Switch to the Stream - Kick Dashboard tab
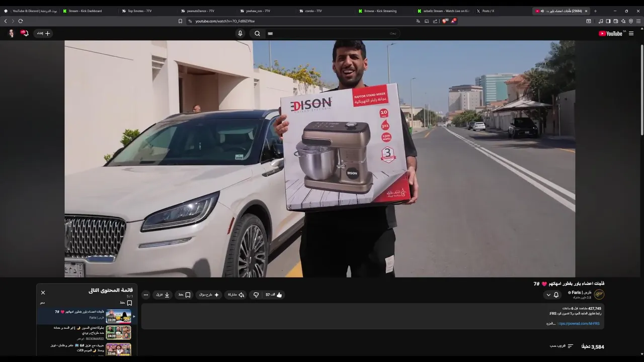 (85, 11)
